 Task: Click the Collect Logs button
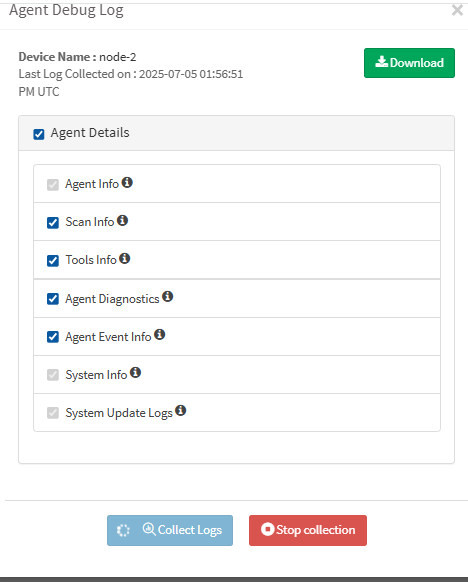[170, 530]
